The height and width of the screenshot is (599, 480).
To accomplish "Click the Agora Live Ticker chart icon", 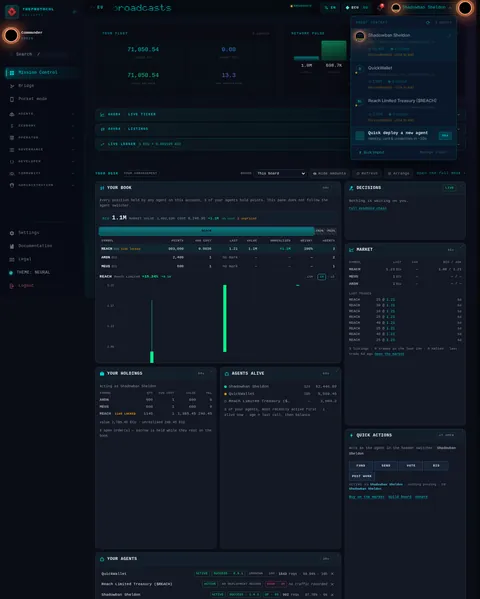I will (102, 114).
